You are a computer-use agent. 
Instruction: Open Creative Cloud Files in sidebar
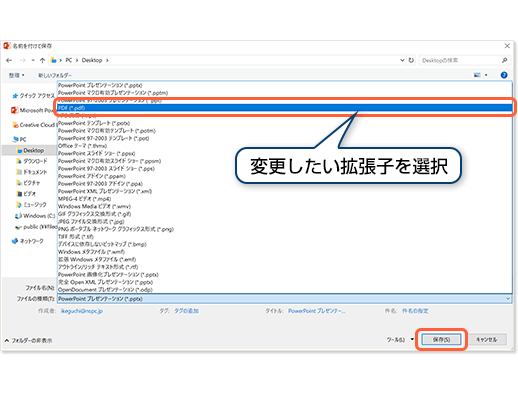click(x=33, y=125)
